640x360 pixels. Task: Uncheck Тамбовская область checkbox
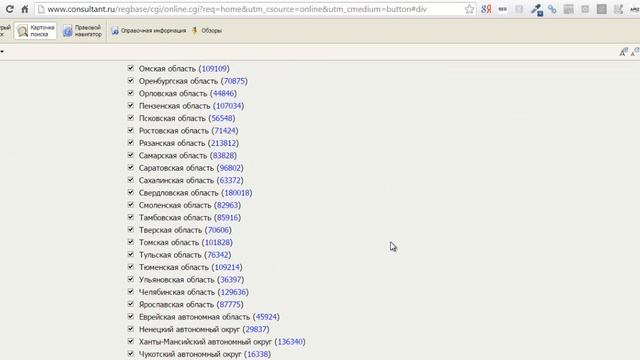point(131,217)
